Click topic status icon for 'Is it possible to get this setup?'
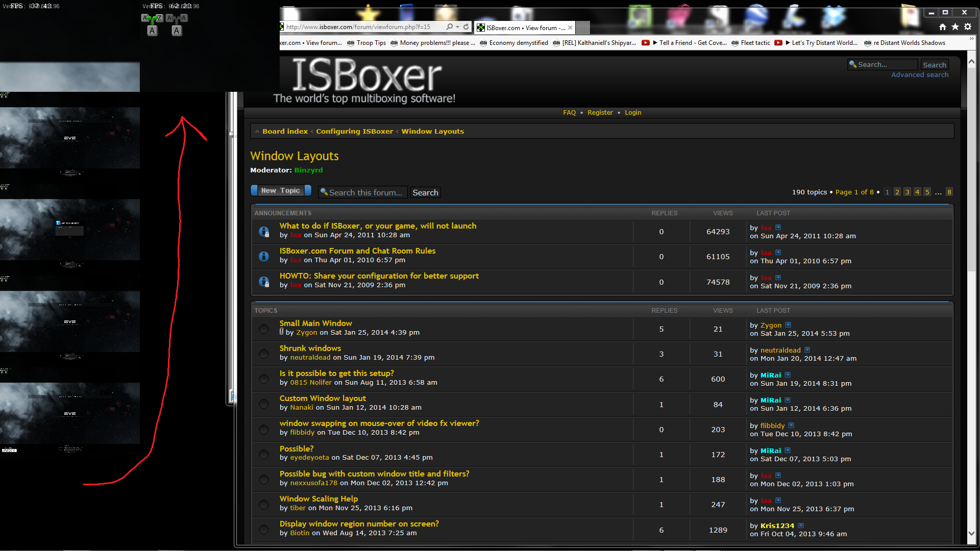This screenshot has width=980, height=551. (264, 379)
